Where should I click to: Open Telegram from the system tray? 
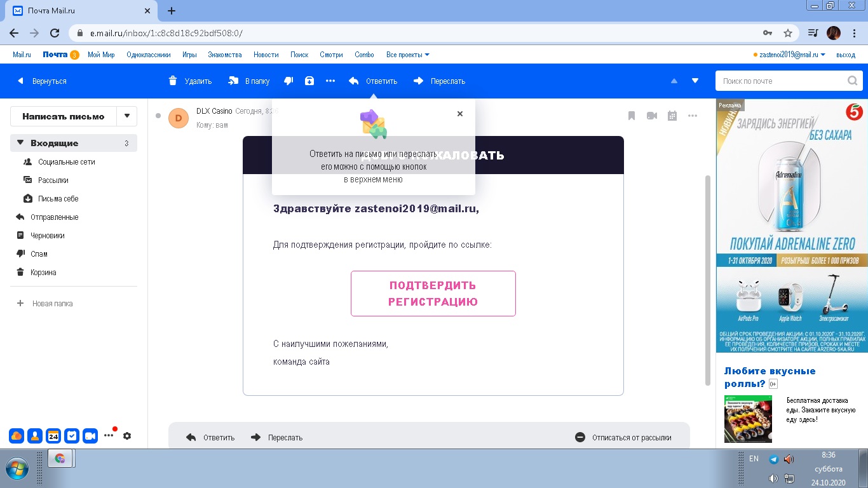point(773,459)
